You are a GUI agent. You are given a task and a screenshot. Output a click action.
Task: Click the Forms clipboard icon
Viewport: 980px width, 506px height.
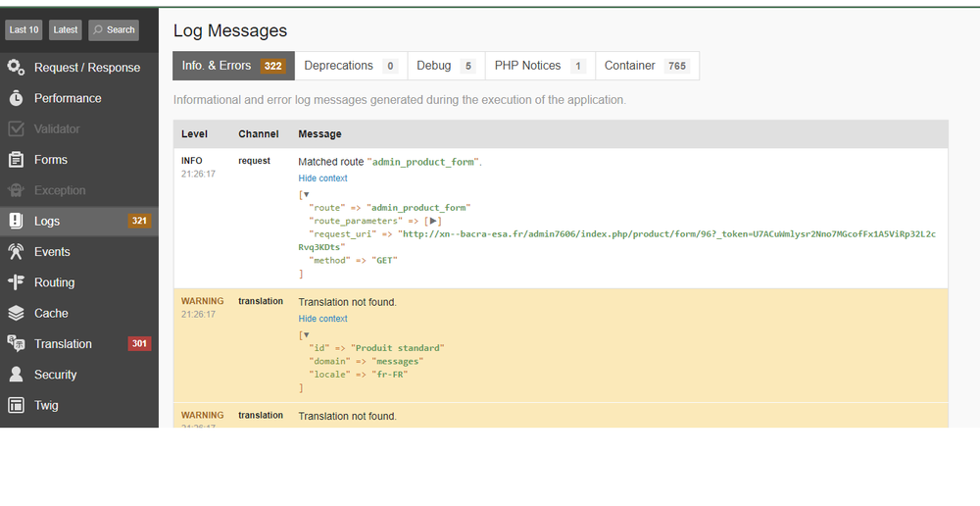[x=16, y=160]
